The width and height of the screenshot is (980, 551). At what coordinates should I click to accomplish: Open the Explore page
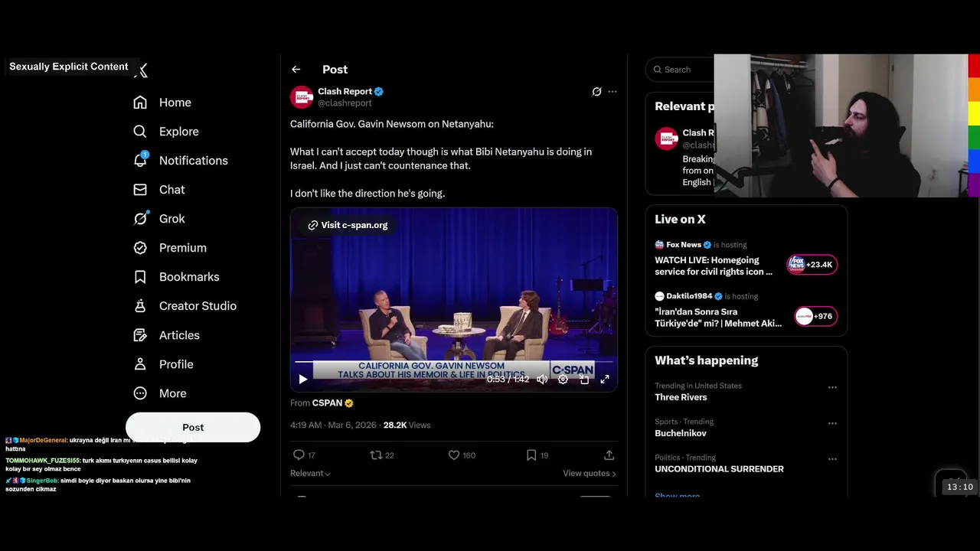166,132
